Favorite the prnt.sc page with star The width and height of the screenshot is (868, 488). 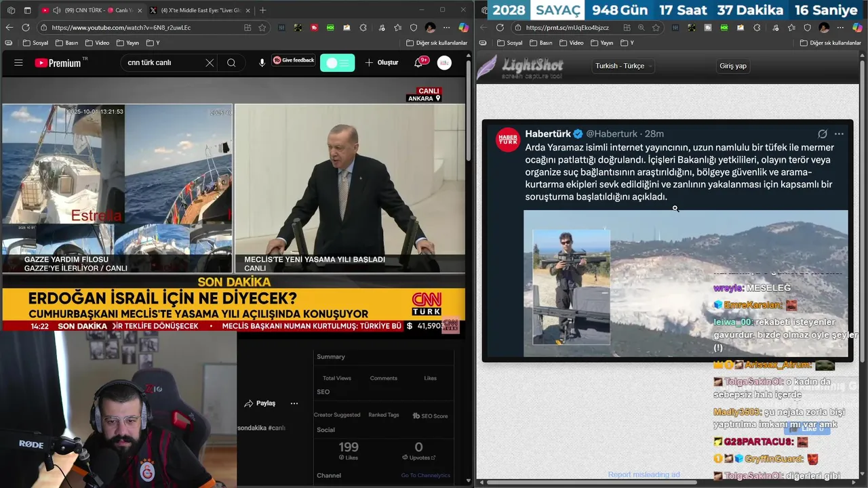point(656,28)
